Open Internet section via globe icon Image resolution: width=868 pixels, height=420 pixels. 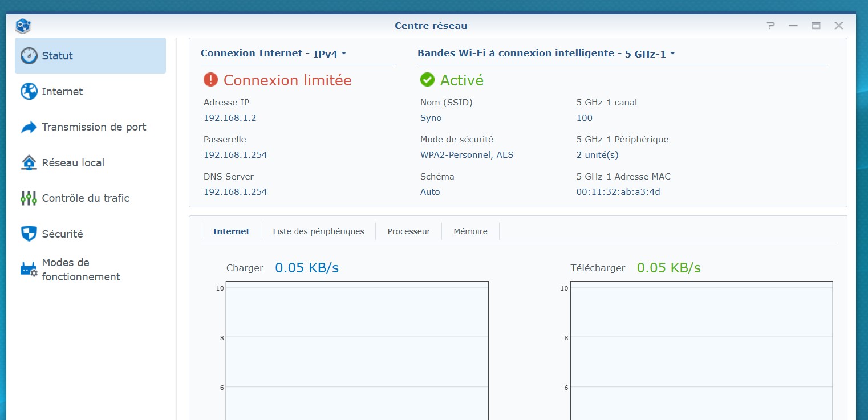tap(29, 91)
